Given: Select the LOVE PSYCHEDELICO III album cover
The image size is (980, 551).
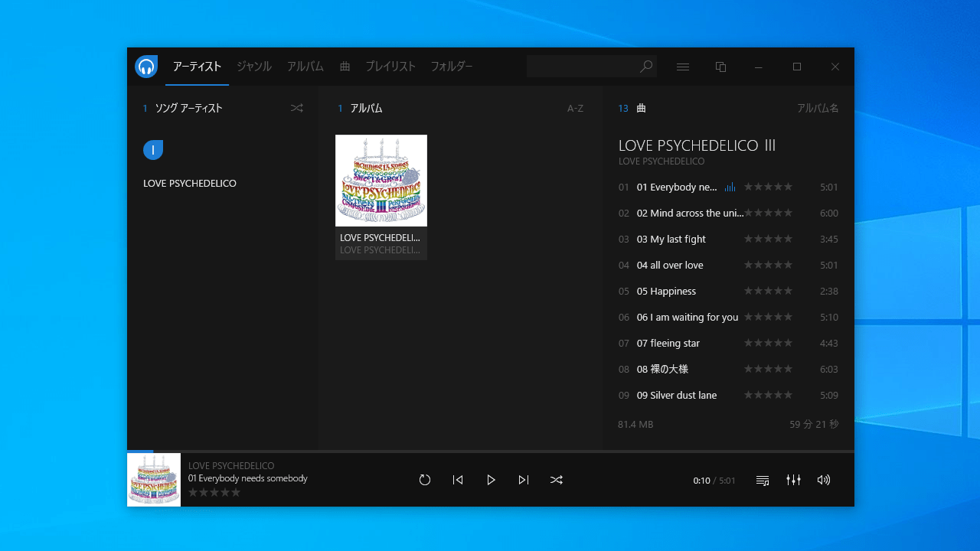Looking at the screenshot, I should coord(381,181).
